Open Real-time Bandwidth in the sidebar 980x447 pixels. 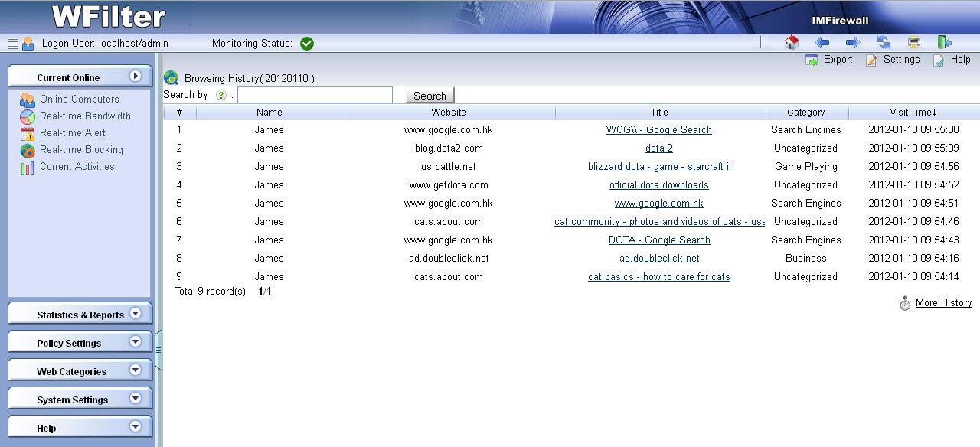point(85,116)
